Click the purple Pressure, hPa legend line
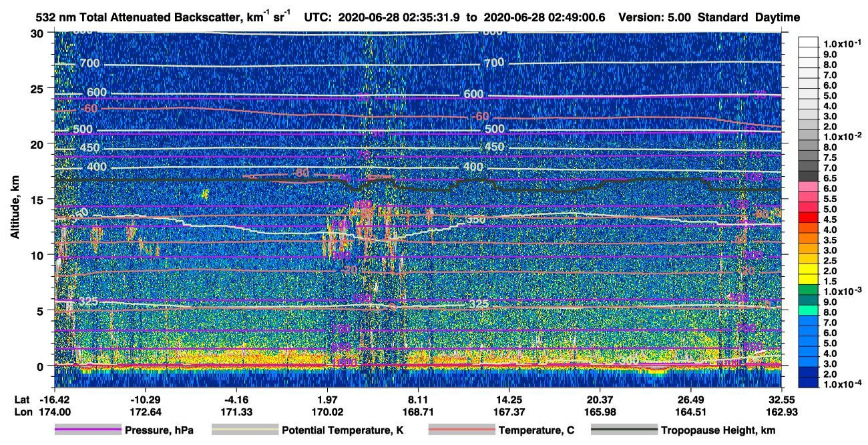Screen dimensions: 868x445 click(88, 430)
